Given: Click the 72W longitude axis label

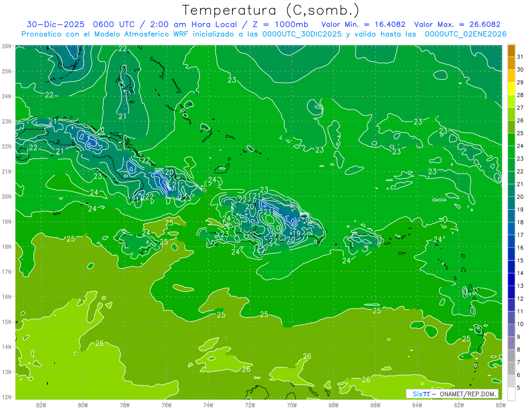Looking at the screenshot, I should tap(250, 405).
